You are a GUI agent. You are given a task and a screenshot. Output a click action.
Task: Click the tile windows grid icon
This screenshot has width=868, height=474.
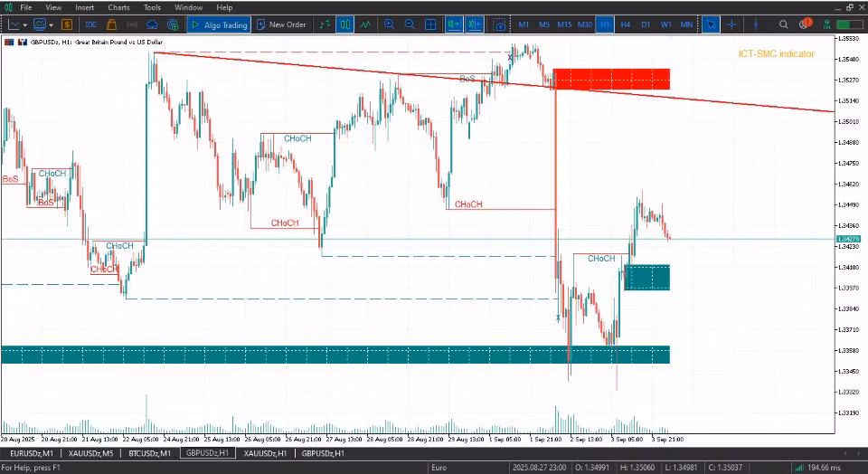[430, 24]
